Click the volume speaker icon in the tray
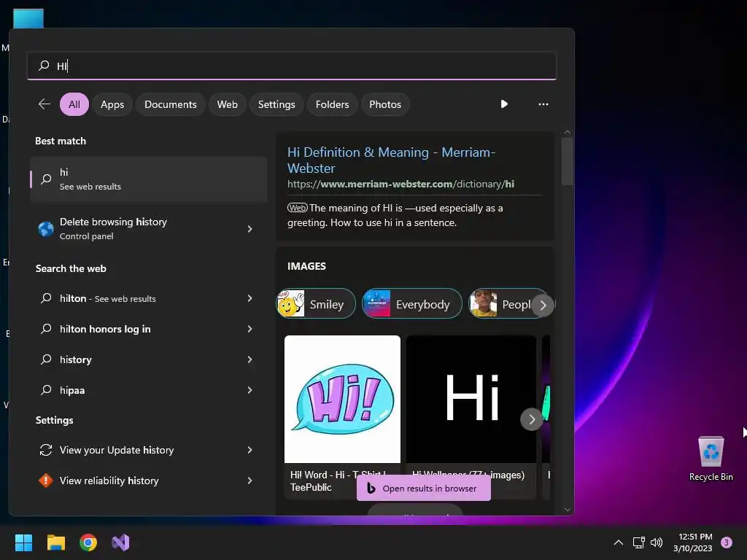Viewport: 747px width, 560px height. coord(657,542)
